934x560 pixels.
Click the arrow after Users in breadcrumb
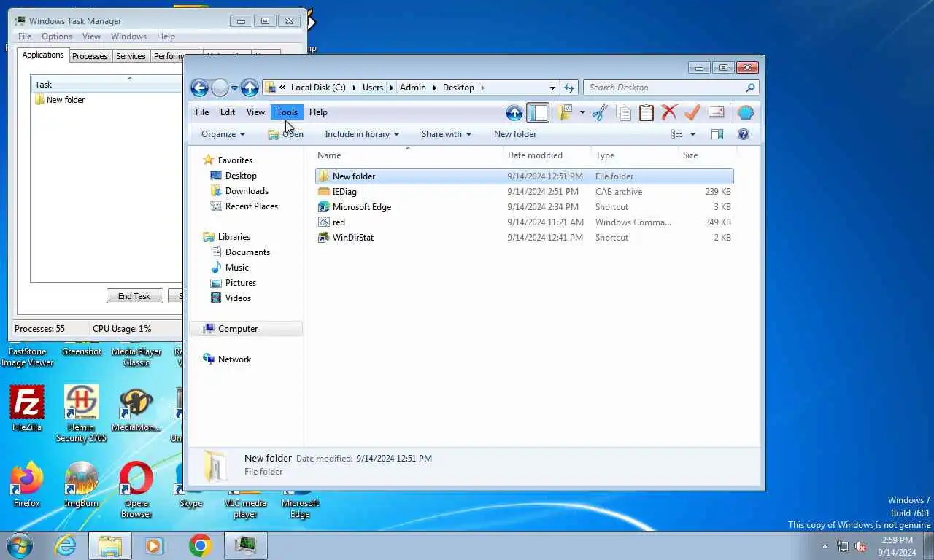coord(391,87)
